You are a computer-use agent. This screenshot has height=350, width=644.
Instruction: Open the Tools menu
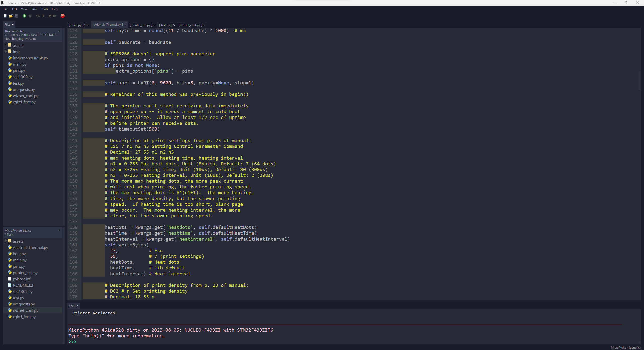(x=44, y=9)
